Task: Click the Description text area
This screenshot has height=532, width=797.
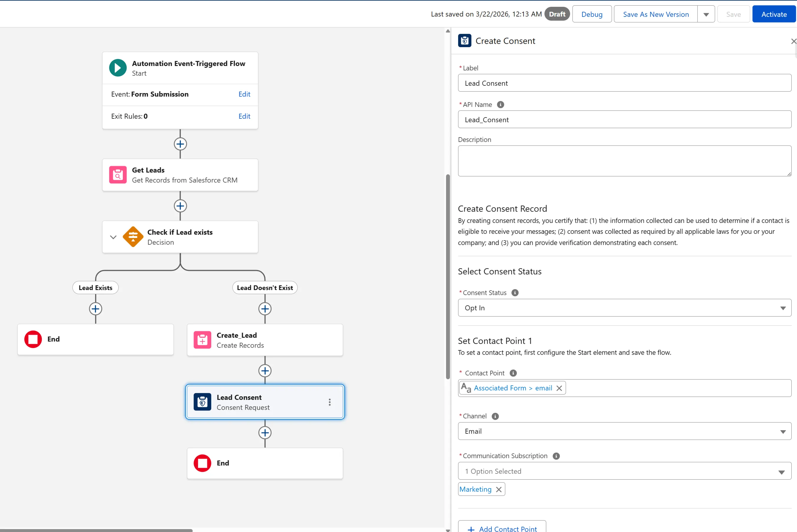Action: (625, 161)
